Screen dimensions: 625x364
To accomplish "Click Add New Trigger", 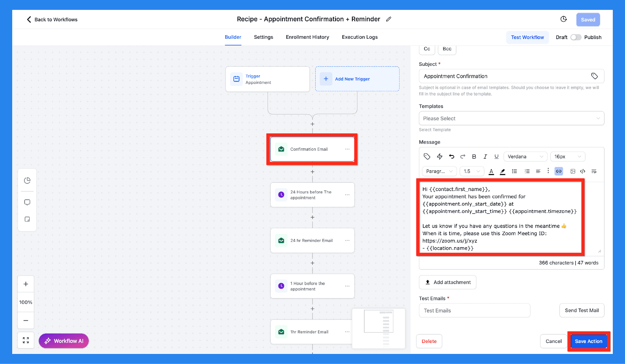I will [357, 79].
